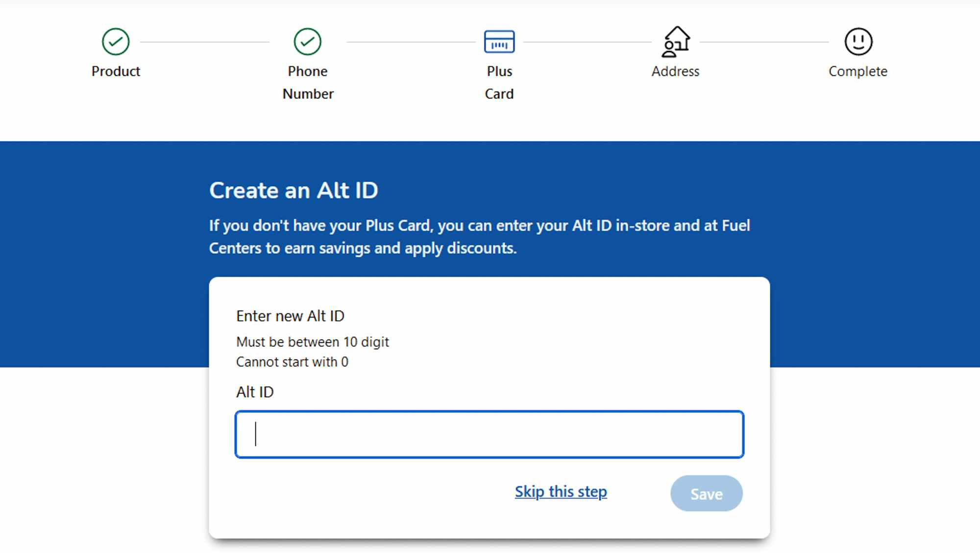Image resolution: width=980 pixels, height=553 pixels.
Task: Click the Phone Number step checkmark icon
Action: 307,42
